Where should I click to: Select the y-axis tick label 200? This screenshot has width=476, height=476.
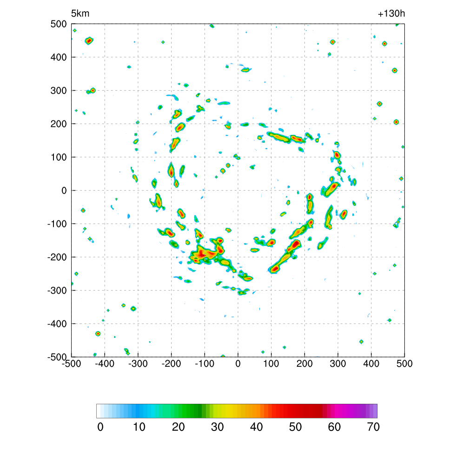pos(59,124)
